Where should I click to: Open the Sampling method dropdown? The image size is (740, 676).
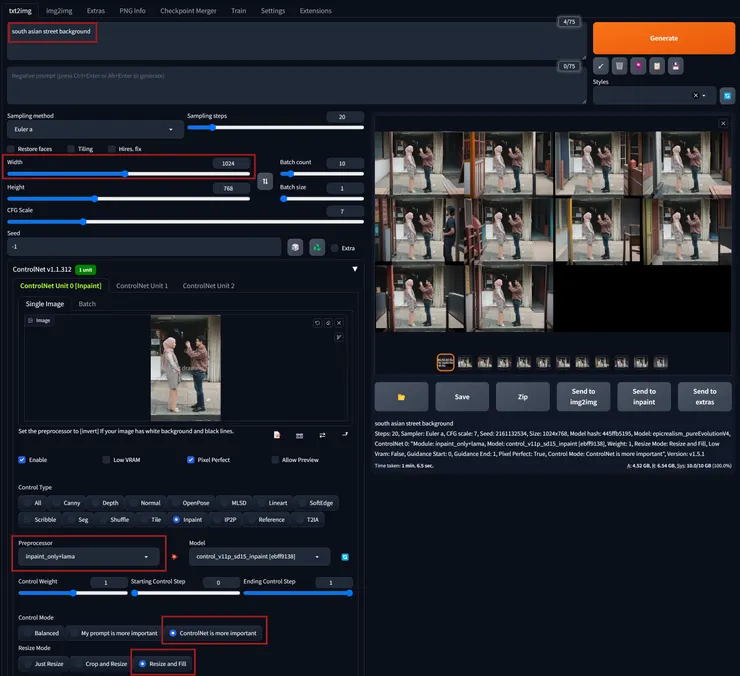(94, 129)
